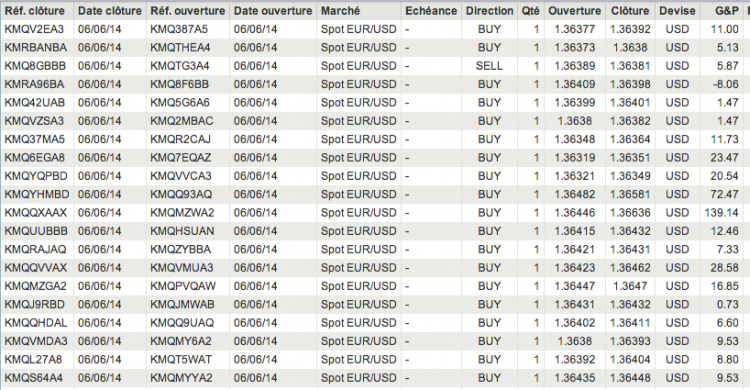Sort by Direction column header
Image resolution: width=750 pixels, height=390 pixels.
pyautogui.click(x=489, y=11)
